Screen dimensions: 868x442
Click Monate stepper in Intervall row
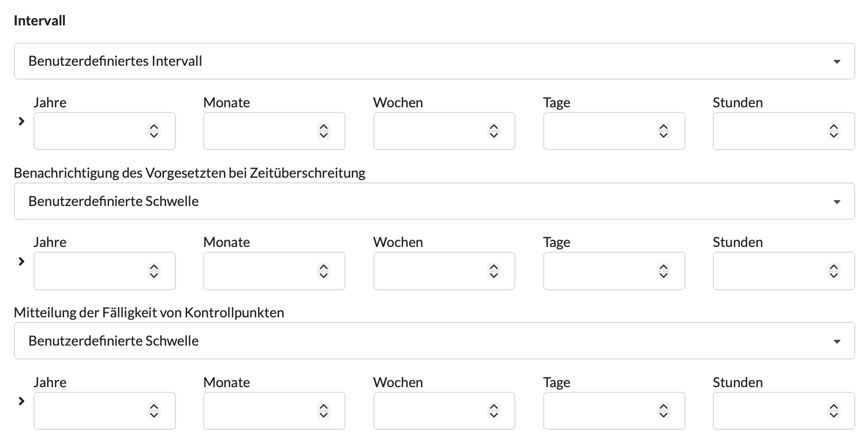tap(324, 131)
